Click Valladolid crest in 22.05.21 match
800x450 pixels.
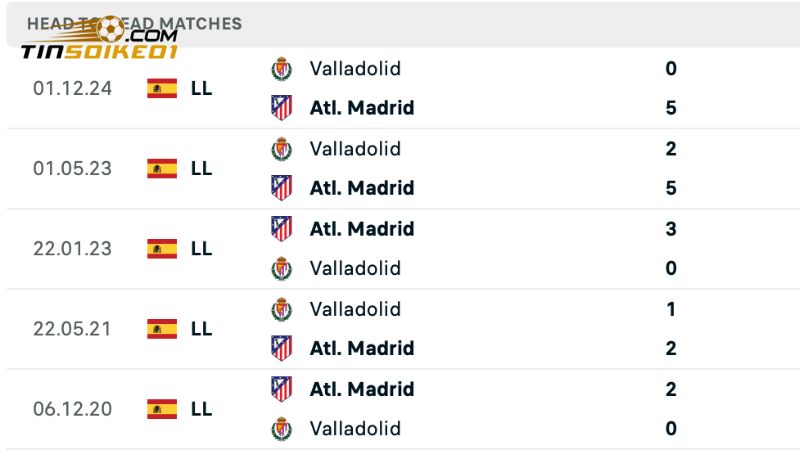282,309
